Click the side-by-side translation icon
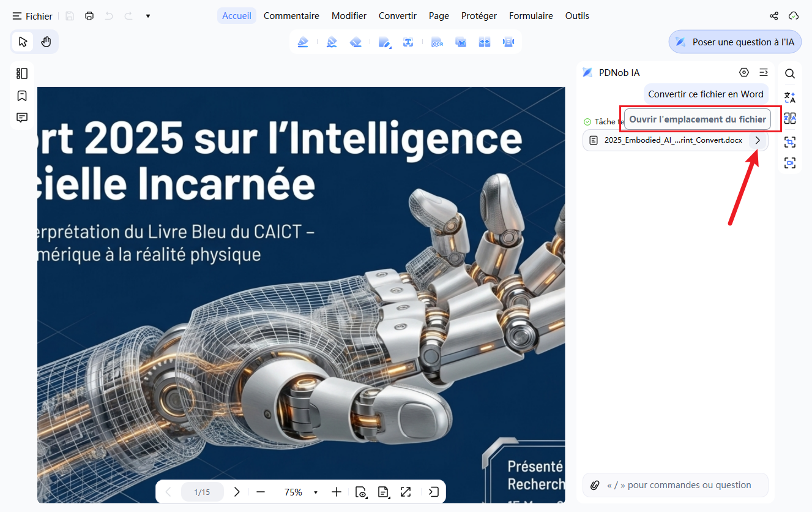This screenshot has height=512, width=812. [790, 118]
